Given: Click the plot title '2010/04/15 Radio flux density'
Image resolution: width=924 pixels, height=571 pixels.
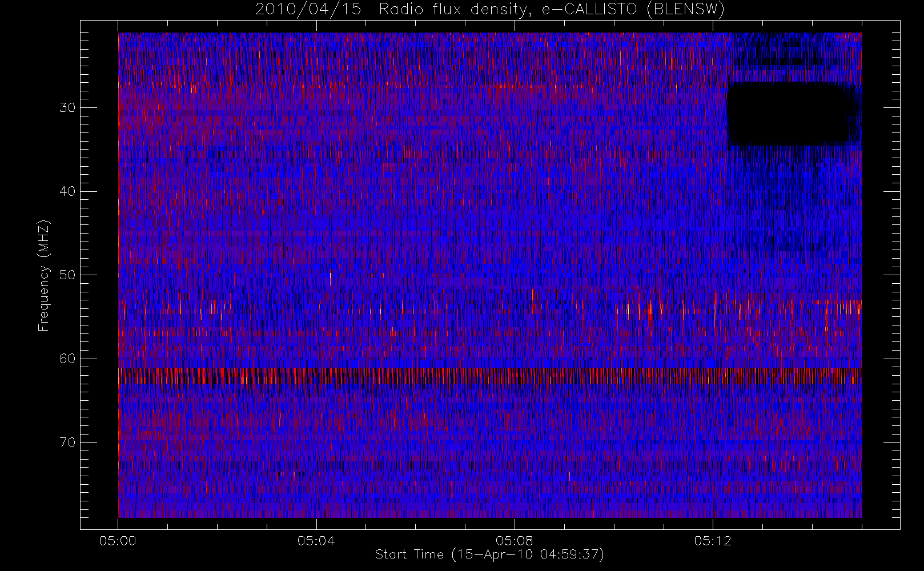Looking at the screenshot, I should [490, 10].
